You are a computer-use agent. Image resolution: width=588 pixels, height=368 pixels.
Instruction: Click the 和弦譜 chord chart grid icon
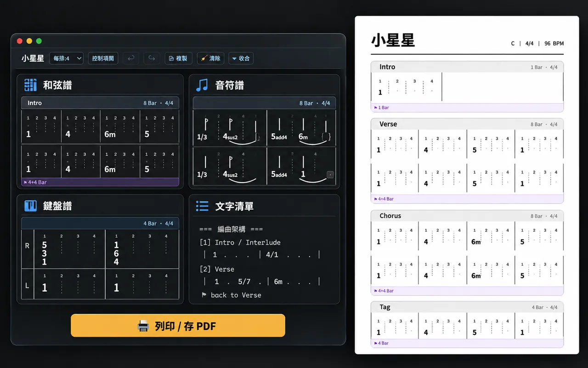(30, 85)
